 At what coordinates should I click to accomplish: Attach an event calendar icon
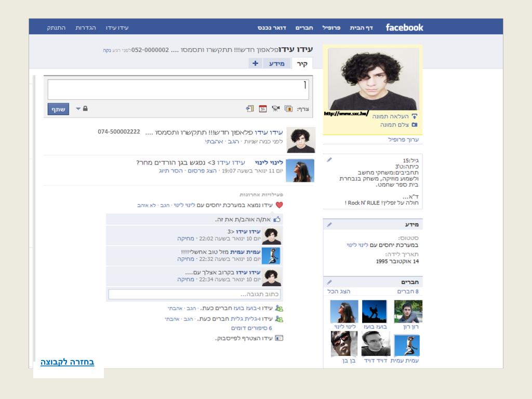(263, 109)
